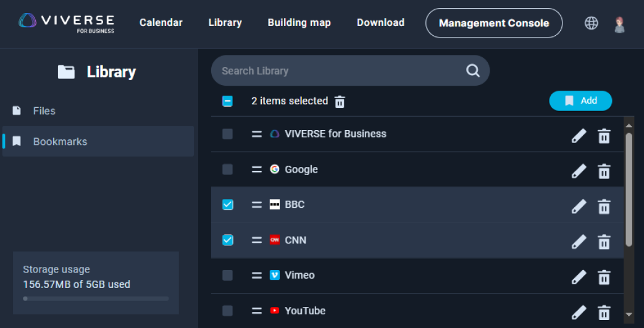Click the globe language icon

coord(591,23)
